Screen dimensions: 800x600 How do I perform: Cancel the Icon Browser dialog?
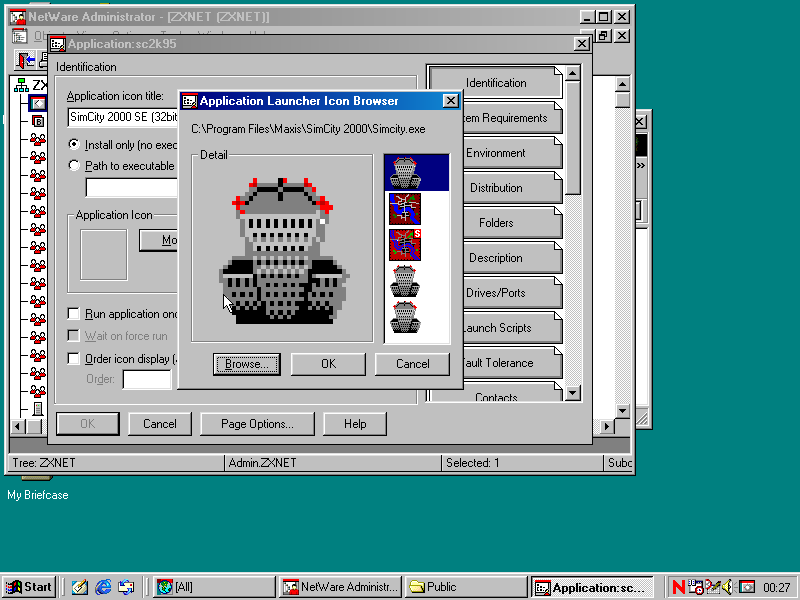(x=413, y=364)
